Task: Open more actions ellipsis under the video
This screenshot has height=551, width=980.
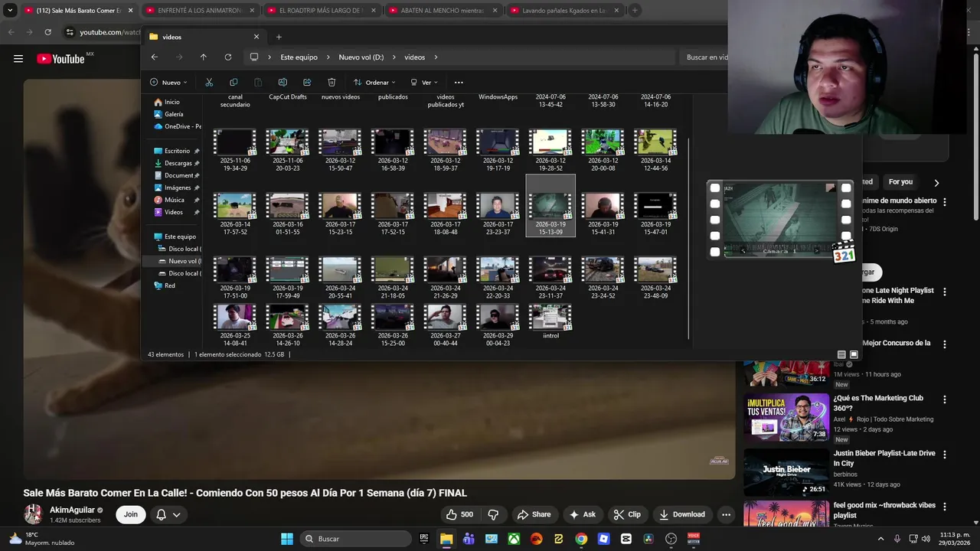Action: (x=726, y=514)
